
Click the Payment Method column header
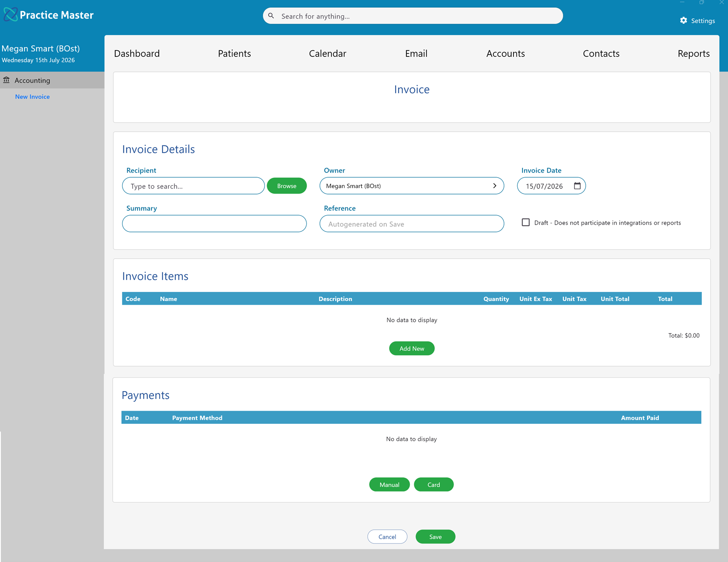197,418
